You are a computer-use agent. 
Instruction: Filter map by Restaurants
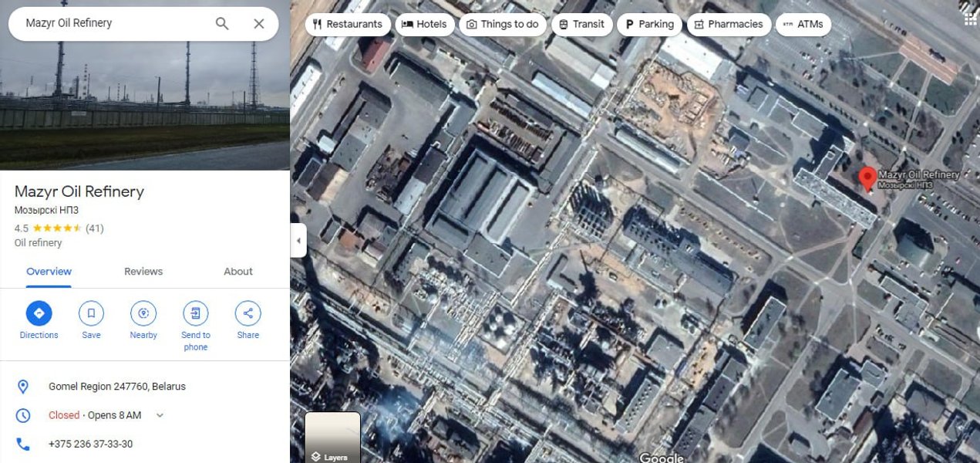point(348,24)
